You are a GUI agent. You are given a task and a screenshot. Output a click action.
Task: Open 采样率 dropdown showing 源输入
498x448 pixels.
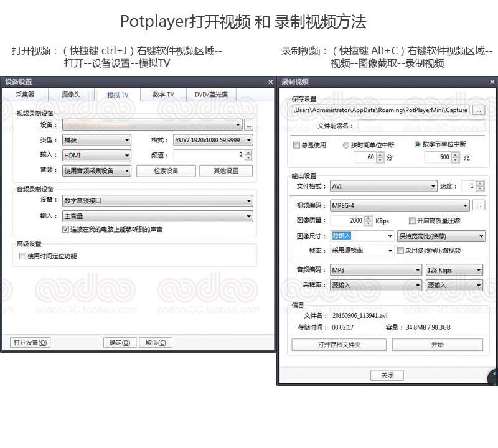[x=376, y=285]
